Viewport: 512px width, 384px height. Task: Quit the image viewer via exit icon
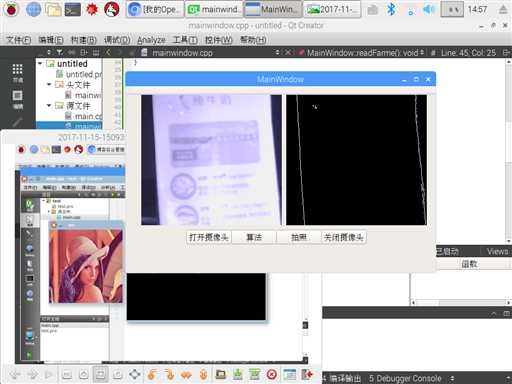pos(307,374)
